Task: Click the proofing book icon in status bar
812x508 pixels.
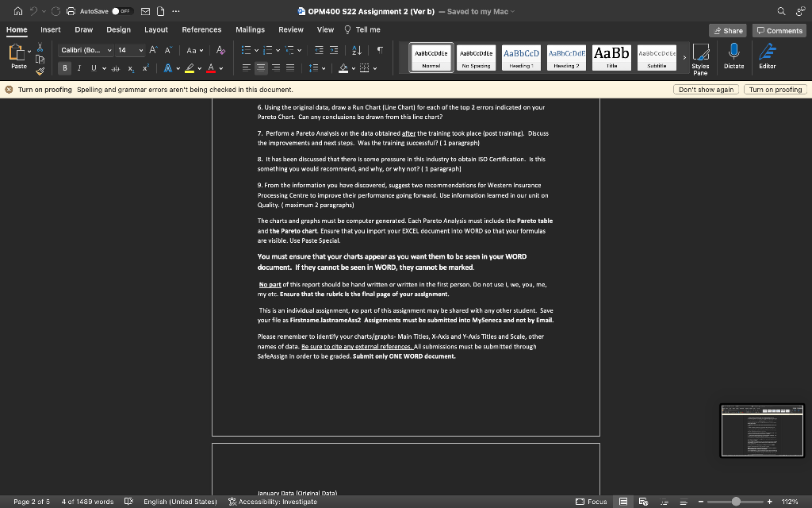Action: (x=128, y=502)
